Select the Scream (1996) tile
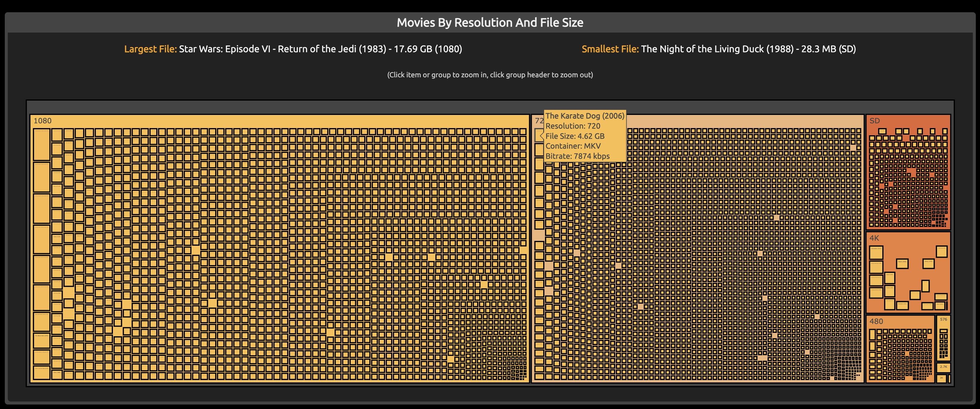Screen dimensions: 980x409 pos(890,291)
